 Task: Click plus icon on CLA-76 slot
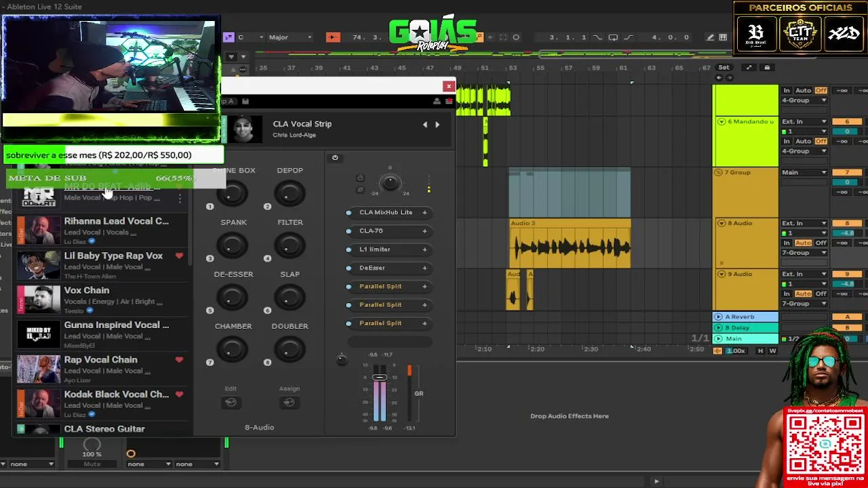pyautogui.click(x=425, y=231)
